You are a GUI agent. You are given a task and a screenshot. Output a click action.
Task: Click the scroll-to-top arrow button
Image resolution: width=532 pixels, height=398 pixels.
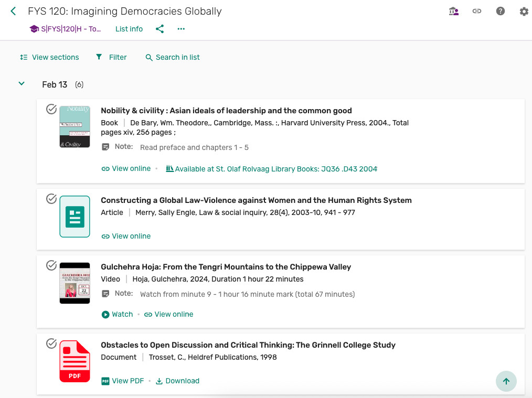tap(506, 381)
